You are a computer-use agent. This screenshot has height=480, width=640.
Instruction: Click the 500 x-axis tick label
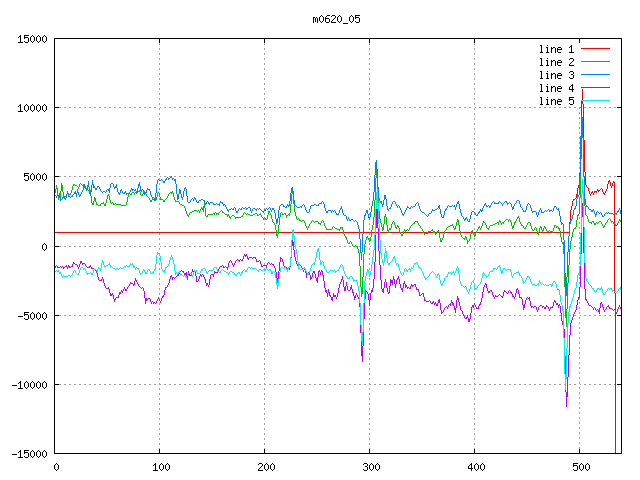point(580,466)
